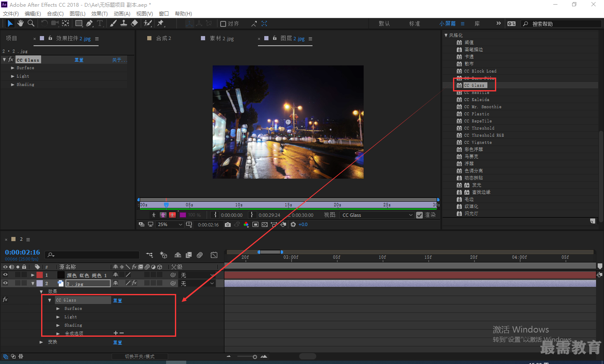Screen dimensions: 604x364
Task: Open the 窗口 menu
Action: point(164,13)
